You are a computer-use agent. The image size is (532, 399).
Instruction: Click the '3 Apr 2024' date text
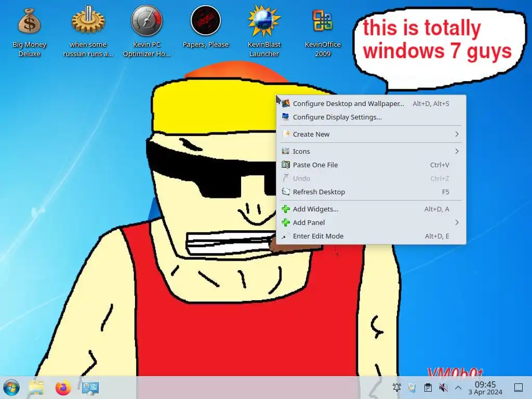(485, 392)
